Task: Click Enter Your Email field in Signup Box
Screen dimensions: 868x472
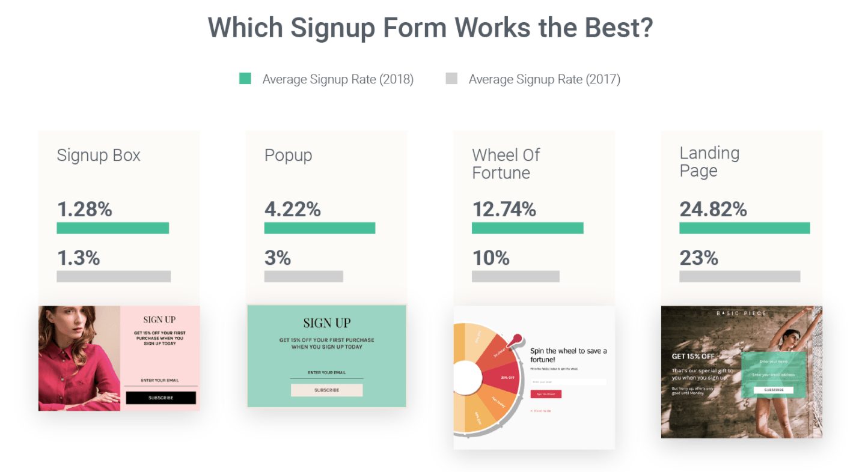Action: click(160, 381)
